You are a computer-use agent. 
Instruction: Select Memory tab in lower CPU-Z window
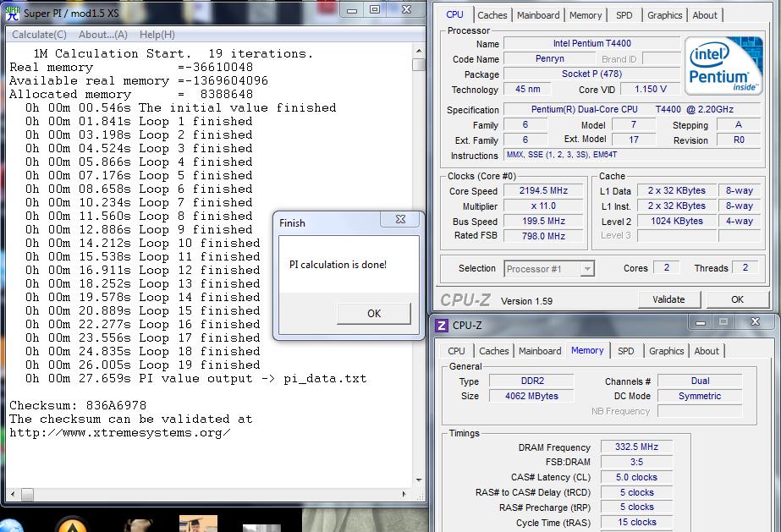(587, 350)
